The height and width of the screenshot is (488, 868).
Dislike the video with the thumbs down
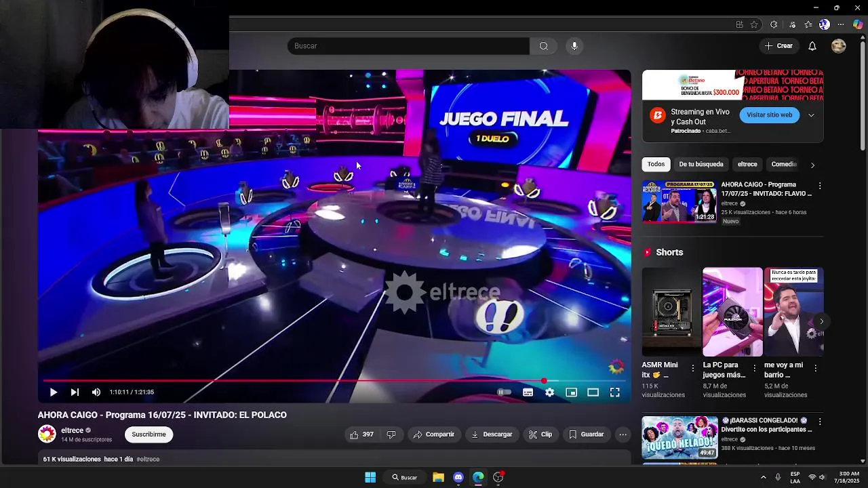click(x=391, y=434)
